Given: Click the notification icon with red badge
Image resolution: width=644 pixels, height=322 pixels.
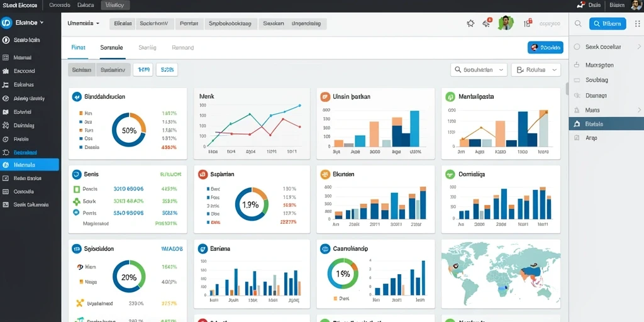Looking at the screenshot, I should pos(487,23).
